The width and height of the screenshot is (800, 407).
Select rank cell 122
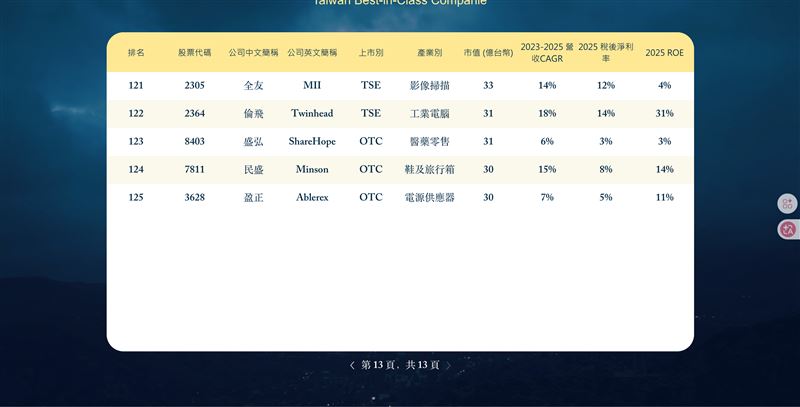(x=136, y=113)
